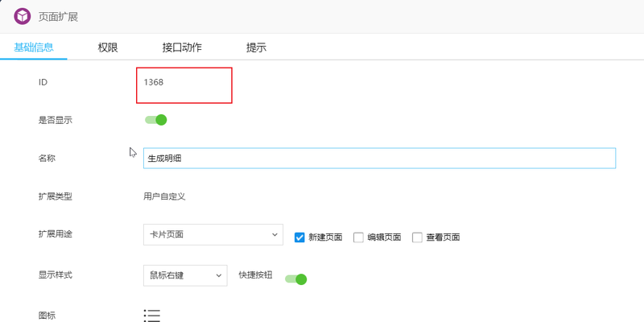Click the purple cube page extension logo
The height and width of the screenshot is (322, 644).
pos(23,16)
